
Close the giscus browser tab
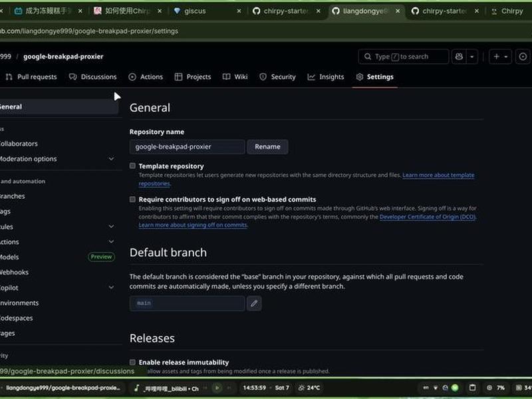tap(239, 11)
